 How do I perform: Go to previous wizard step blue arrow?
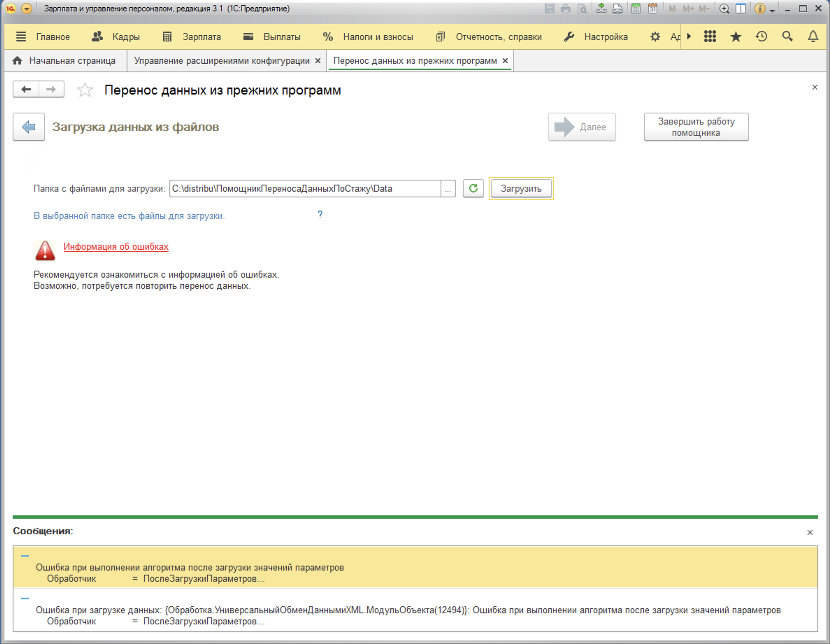click(x=29, y=127)
